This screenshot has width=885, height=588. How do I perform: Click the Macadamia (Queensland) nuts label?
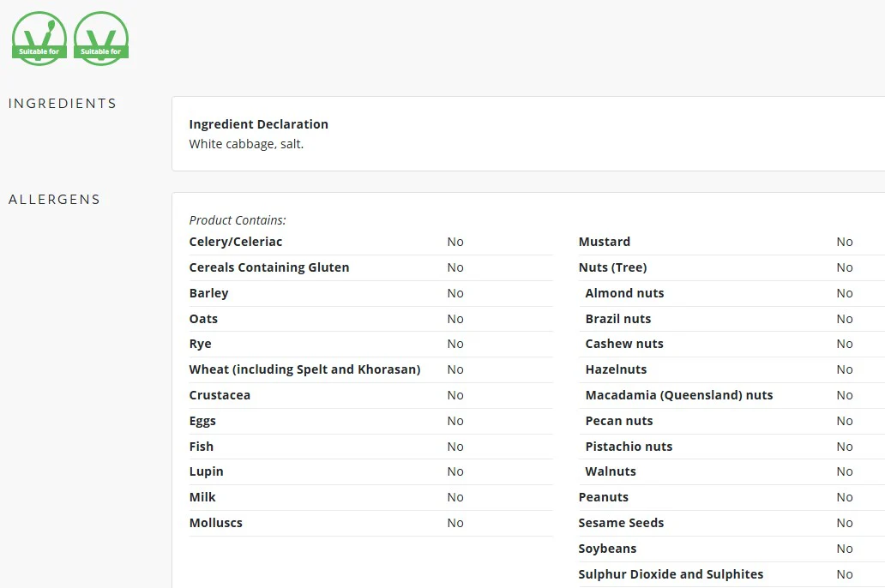[679, 395]
